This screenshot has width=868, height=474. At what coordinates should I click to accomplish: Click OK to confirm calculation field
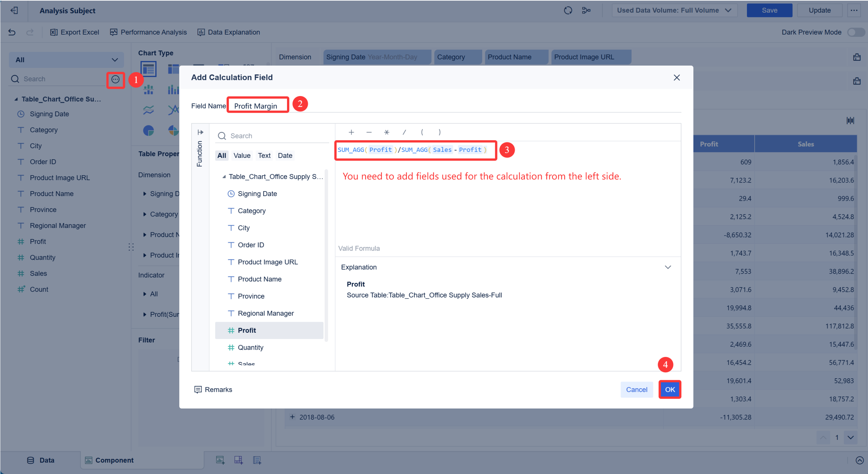(x=670, y=390)
